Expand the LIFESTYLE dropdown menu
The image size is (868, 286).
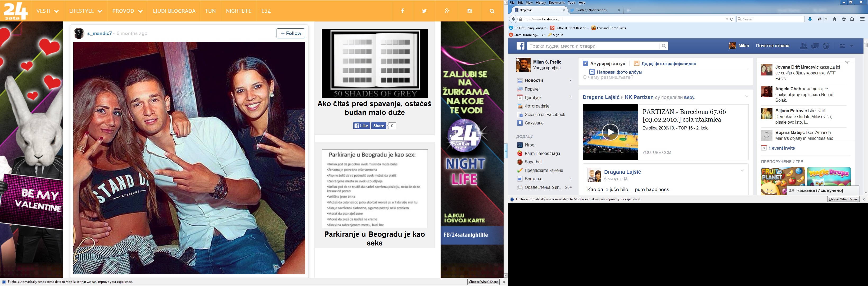[85, 11]
